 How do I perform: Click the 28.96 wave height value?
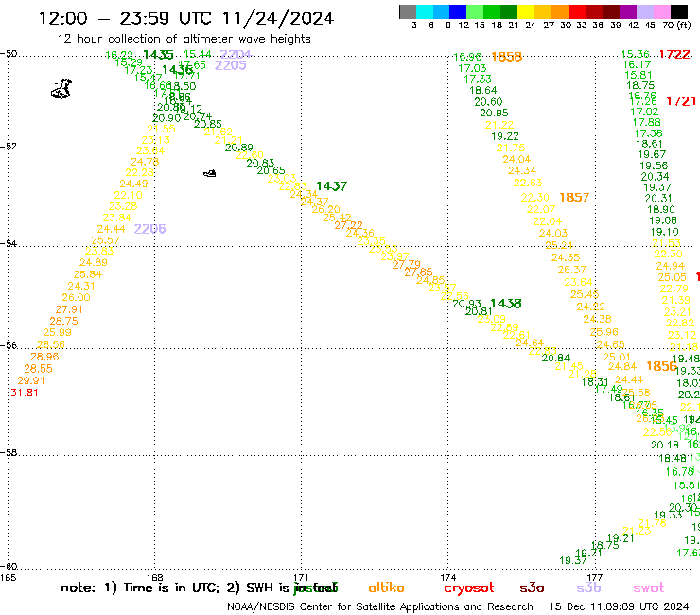click(x=44, y=357)
